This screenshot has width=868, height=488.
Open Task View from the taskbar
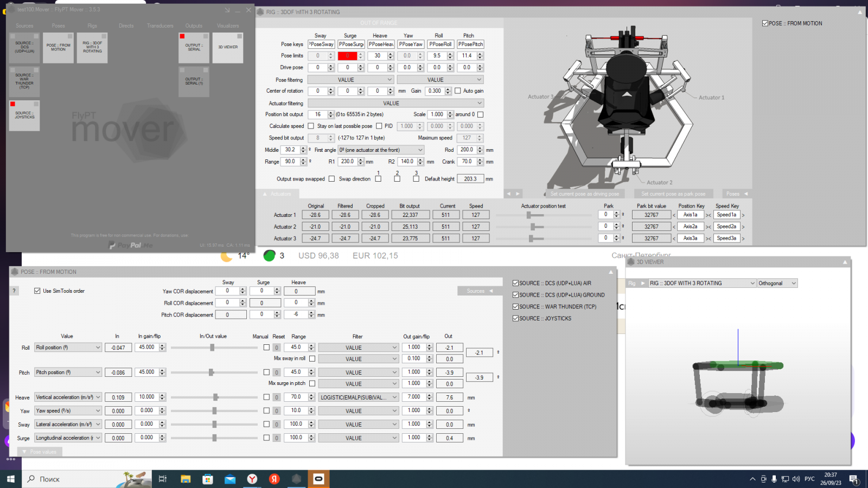pos(162,479)
